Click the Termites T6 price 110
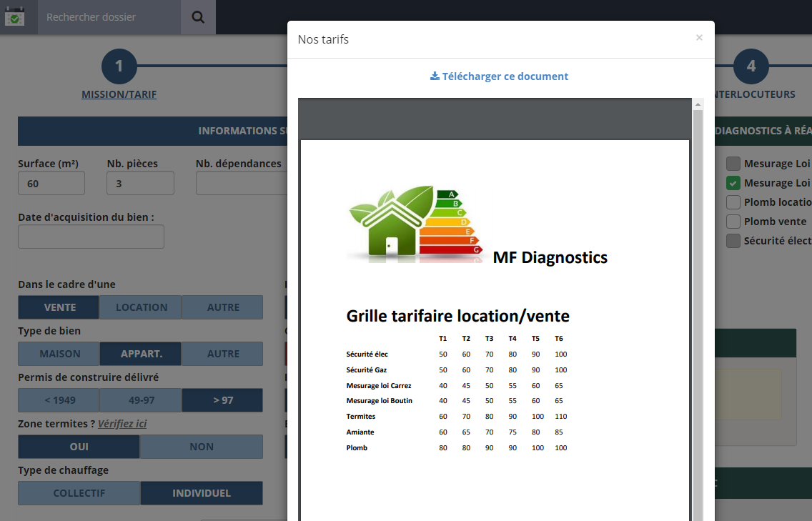 click(x=561, y=417)
